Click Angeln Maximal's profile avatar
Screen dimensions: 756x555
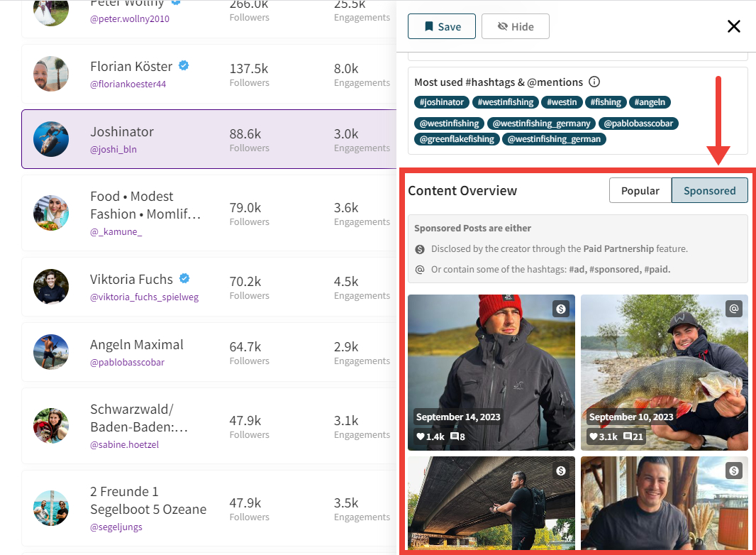(x=51, y=352)
